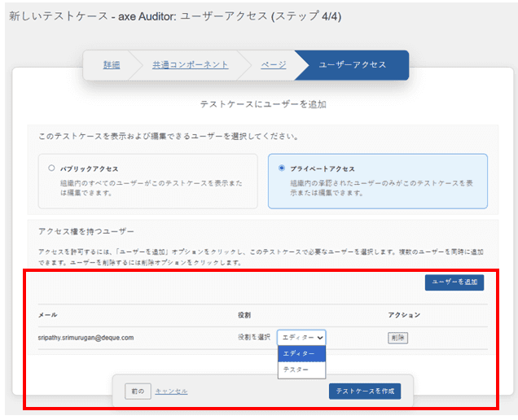Expand the 役割を選択 role dropdown
Image resolution: width=518 pixels, height=420 pixels.
(301, 337)
